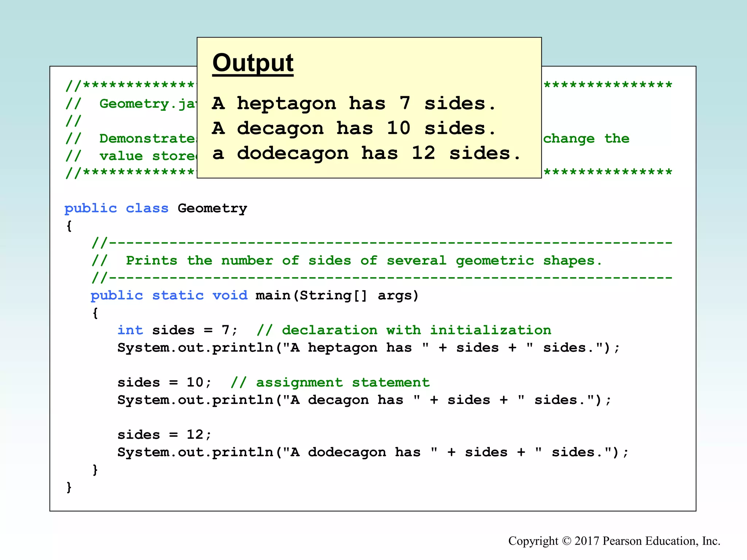Select the output line "A heptagon has 7 sides."
Viewport: 747px width, 560px height.
click(x=354, y=104)
